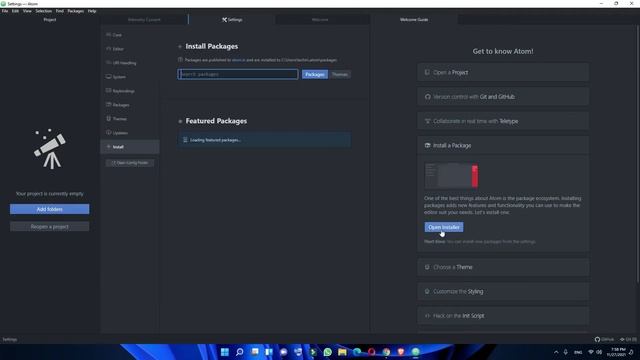This screenshot has width=640, height=360.
Task: Expand the Hack on the Init Script card
Action: click(503, 316)
